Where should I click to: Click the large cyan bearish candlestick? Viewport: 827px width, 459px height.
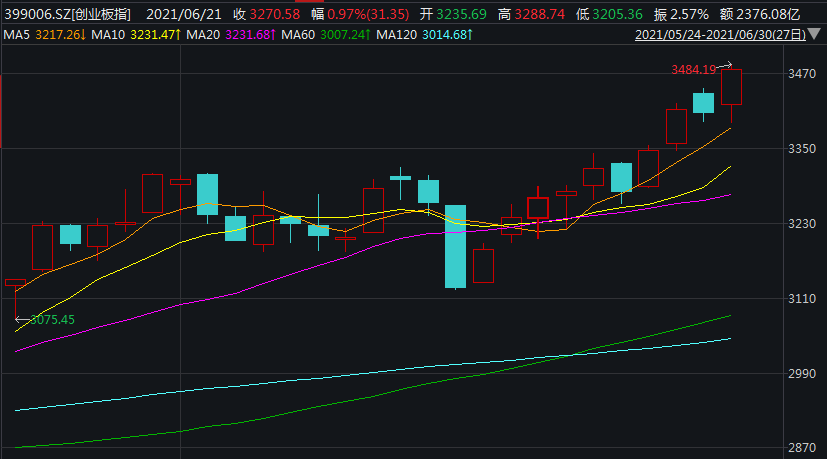pyautogui.click(x=455, y=246)
